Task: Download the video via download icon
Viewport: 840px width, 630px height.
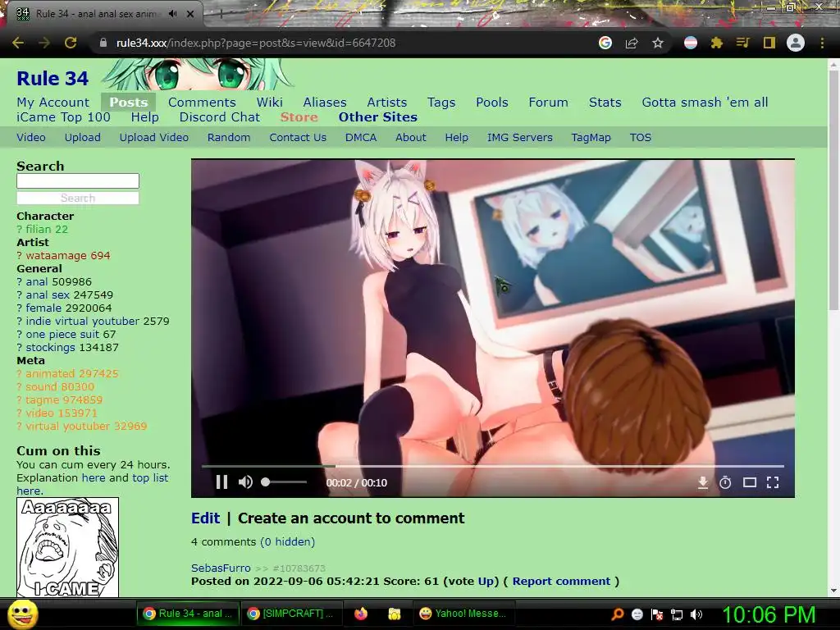Action: [703, 482]
